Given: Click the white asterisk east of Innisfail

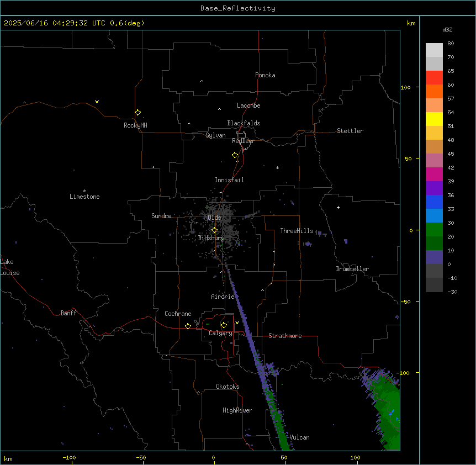Looking at the screenshot, I should point(277,167).
